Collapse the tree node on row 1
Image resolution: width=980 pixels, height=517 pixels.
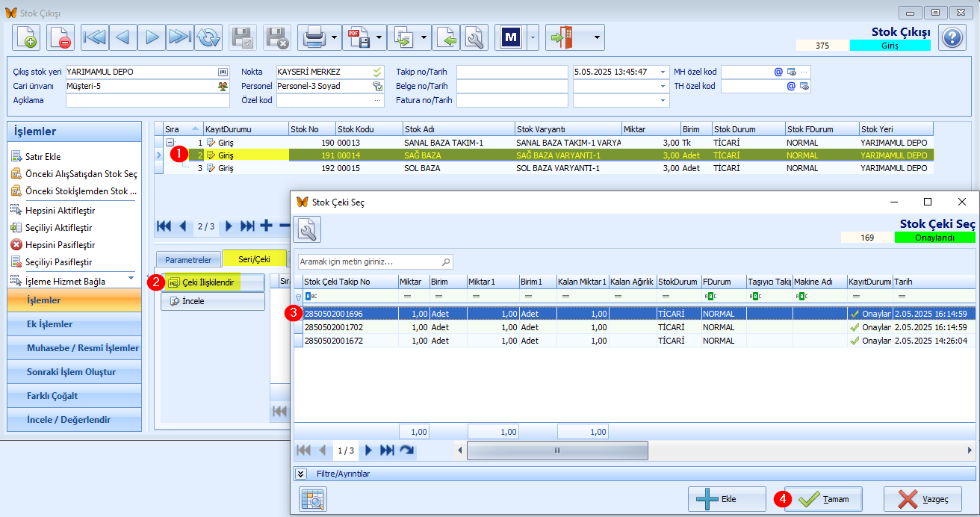coord(170,142)
